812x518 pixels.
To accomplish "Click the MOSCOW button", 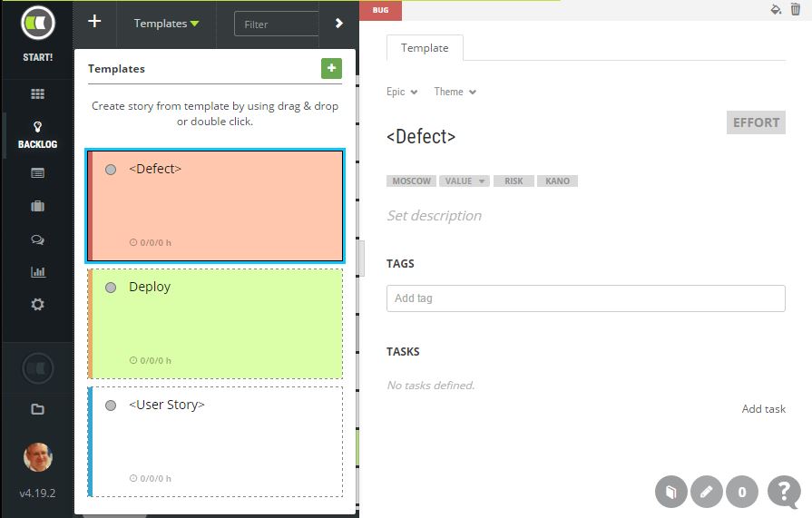I will point(411,181).
